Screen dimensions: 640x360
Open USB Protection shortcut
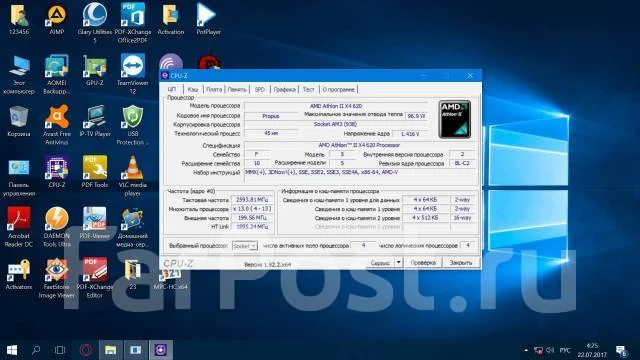tap(133, 126)
